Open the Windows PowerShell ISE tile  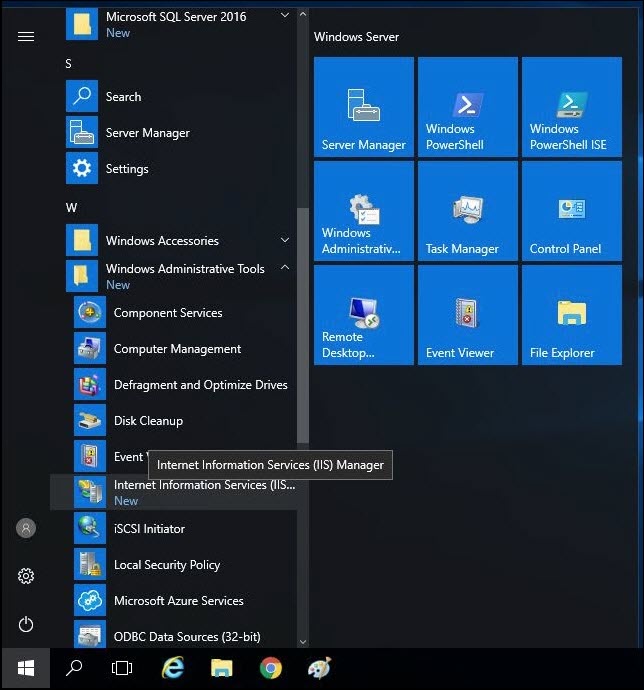click(572, 106)
